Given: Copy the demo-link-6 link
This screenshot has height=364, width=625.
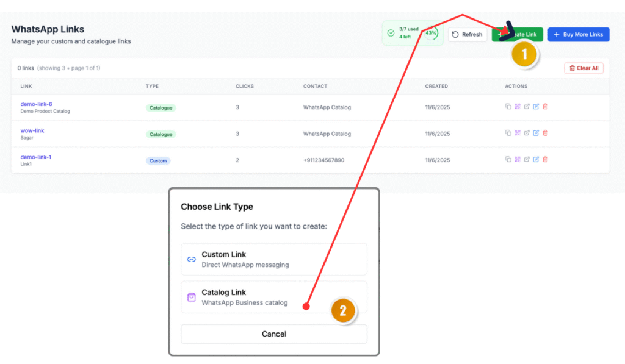Looking at the screenshot, I should click(508, 107).
